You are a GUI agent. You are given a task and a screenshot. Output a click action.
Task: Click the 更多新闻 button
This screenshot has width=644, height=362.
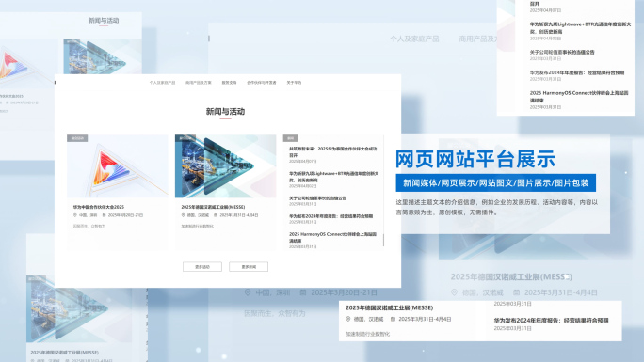(x=249, y=267)
